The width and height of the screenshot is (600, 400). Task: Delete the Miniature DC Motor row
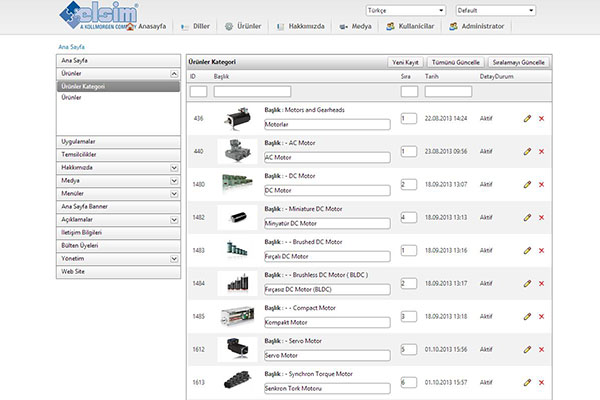541,217
